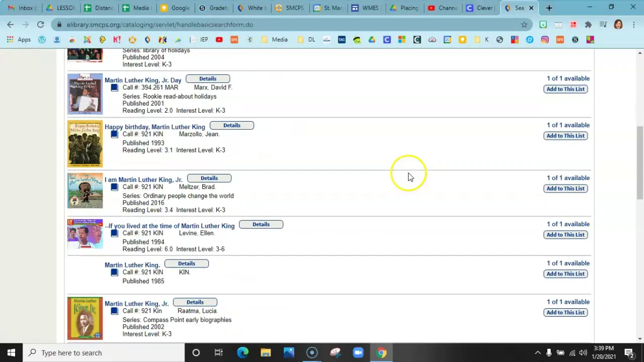Show hidden system tray icons
Screen dimensions: 644x362
pos(537,352)
